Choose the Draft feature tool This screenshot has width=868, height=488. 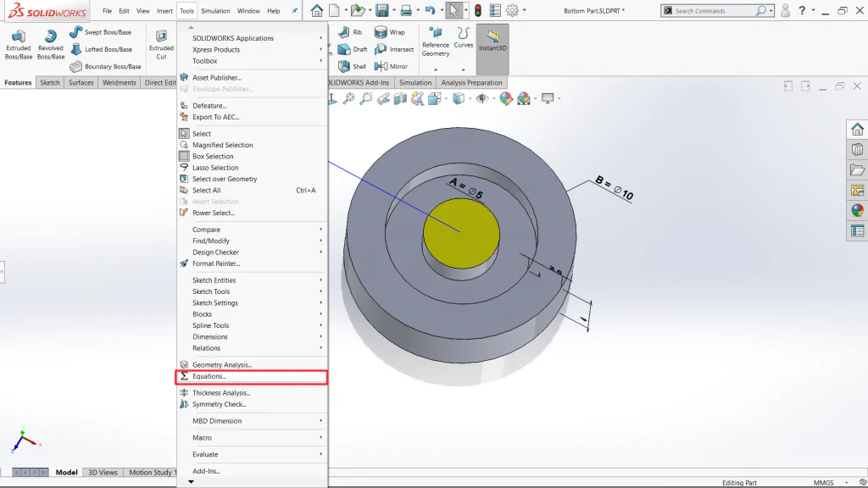click(x=353, y=49)
